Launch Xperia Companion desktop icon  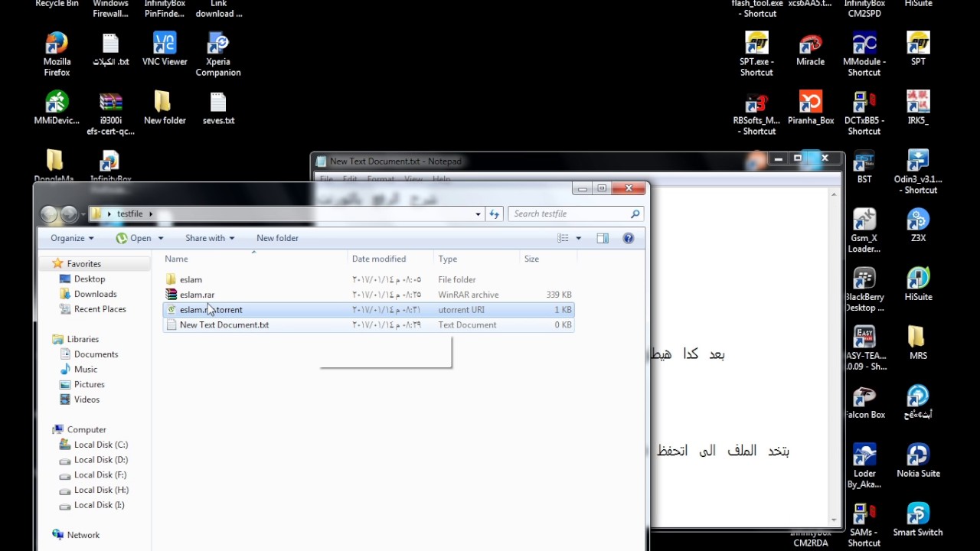(218, 54)
